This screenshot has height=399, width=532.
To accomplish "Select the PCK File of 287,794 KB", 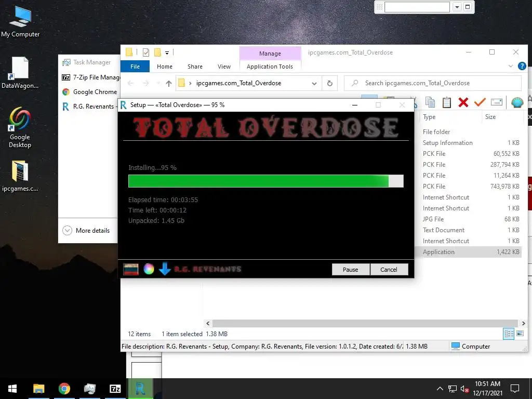I will (471, 165).
